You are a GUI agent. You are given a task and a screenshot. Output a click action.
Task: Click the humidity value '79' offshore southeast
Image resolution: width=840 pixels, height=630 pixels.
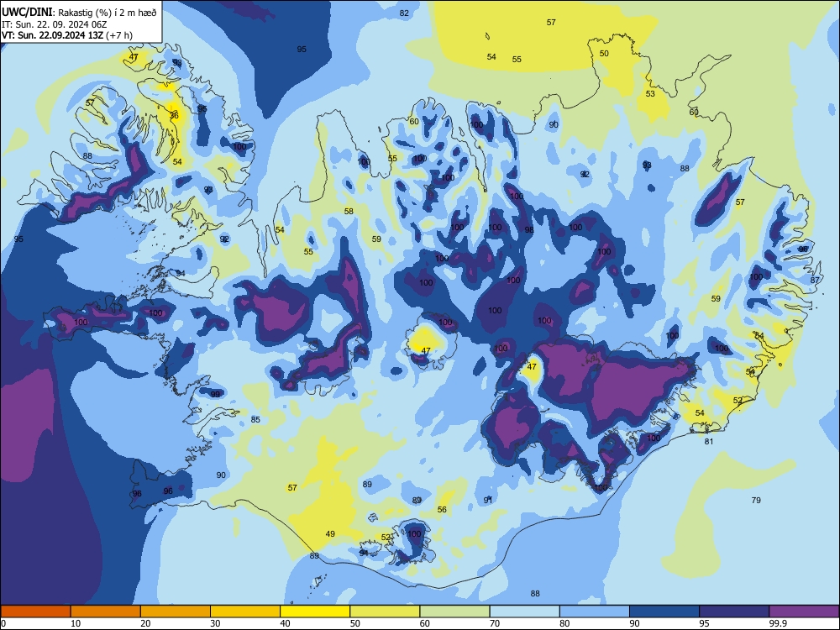(756, 501)
